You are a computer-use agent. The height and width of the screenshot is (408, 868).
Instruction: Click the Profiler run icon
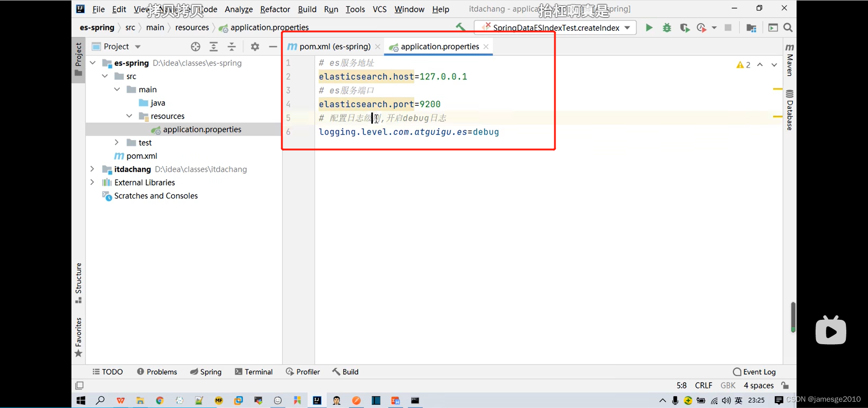(x=701, y=28)
